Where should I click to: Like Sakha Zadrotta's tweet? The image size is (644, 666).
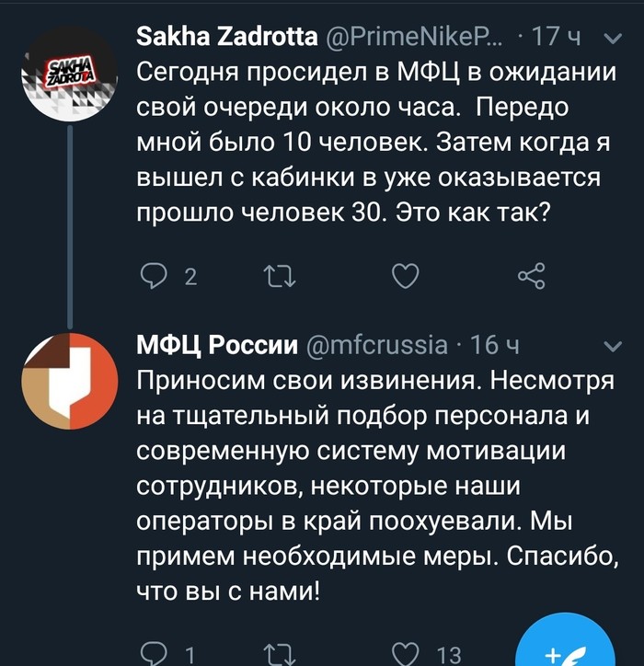(405, 275)
